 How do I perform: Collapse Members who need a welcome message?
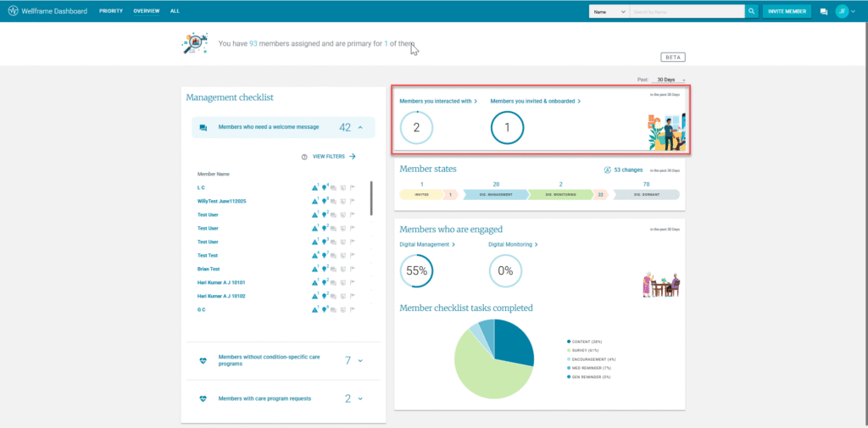point(359,128)
